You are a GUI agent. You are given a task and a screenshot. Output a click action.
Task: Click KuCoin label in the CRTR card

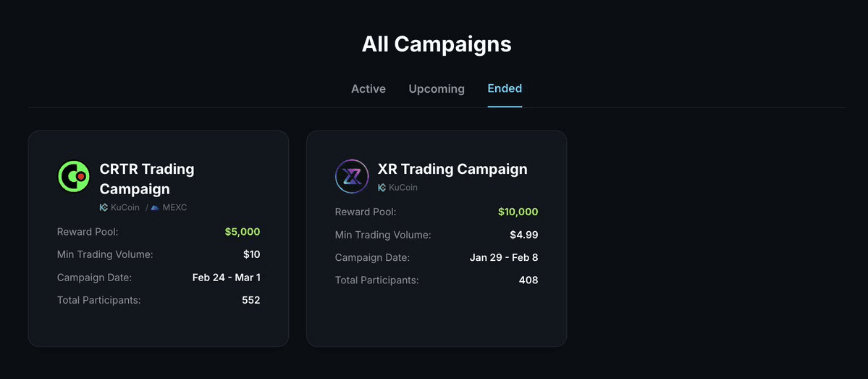[125, 207]
